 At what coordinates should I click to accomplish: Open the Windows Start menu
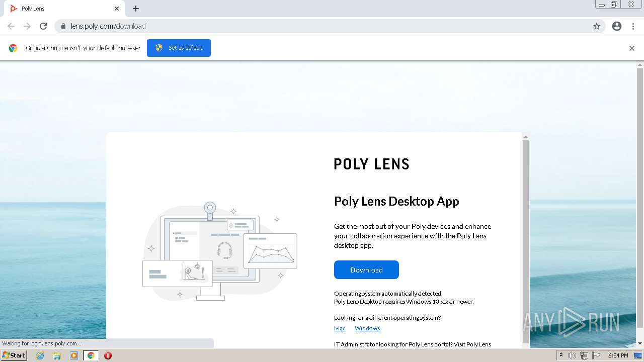point(14,355)
